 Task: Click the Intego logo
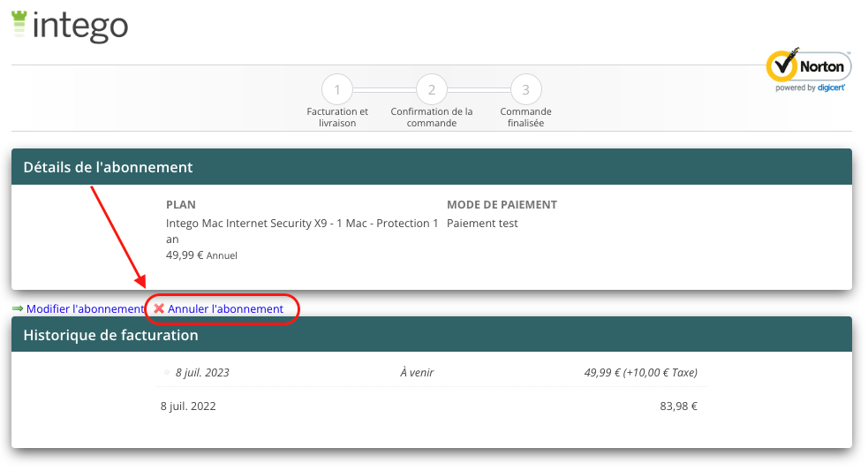[70, 26]
